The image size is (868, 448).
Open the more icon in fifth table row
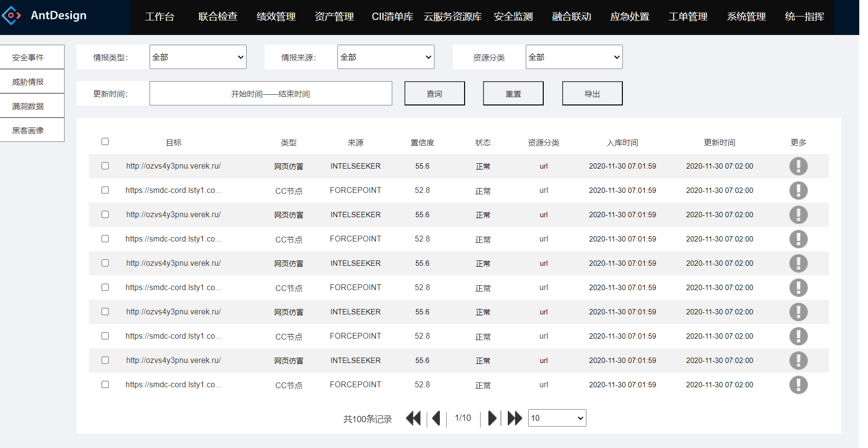pyautogui.click(x=798, y=263)
